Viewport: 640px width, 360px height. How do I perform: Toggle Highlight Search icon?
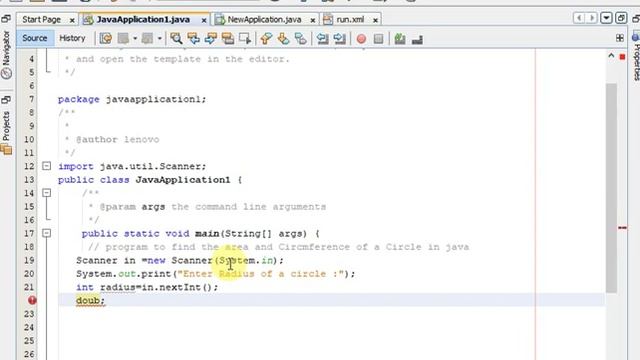(228, 38)
